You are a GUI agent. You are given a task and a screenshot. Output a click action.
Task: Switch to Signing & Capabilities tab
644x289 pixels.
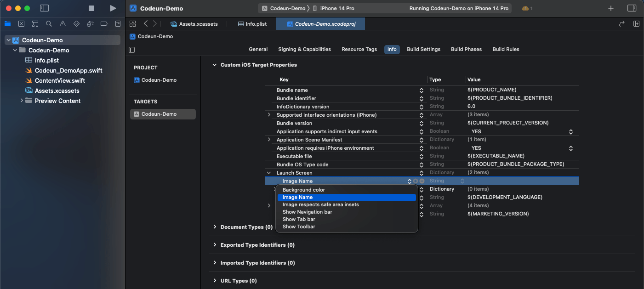(304, 49)
